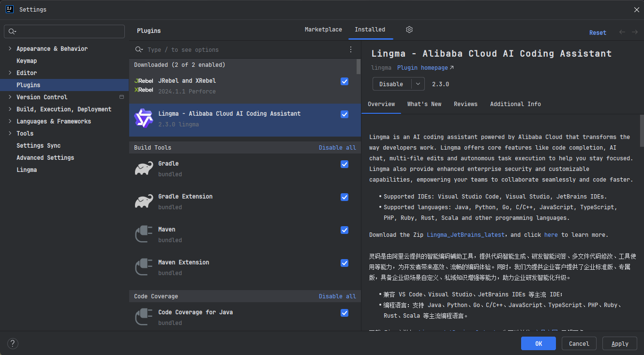Open the Plugin homepage link
644x355 pixels.
click(425, 68)
